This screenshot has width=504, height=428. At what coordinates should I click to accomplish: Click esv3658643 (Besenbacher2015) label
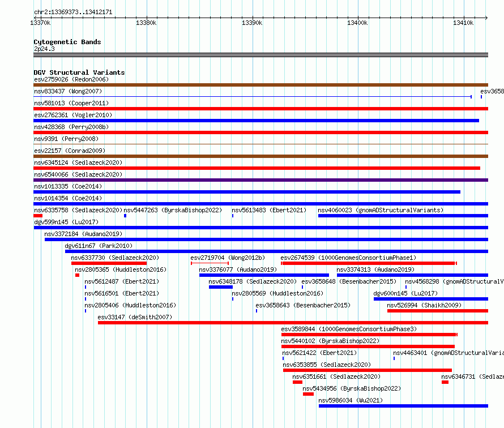[303, 305]
